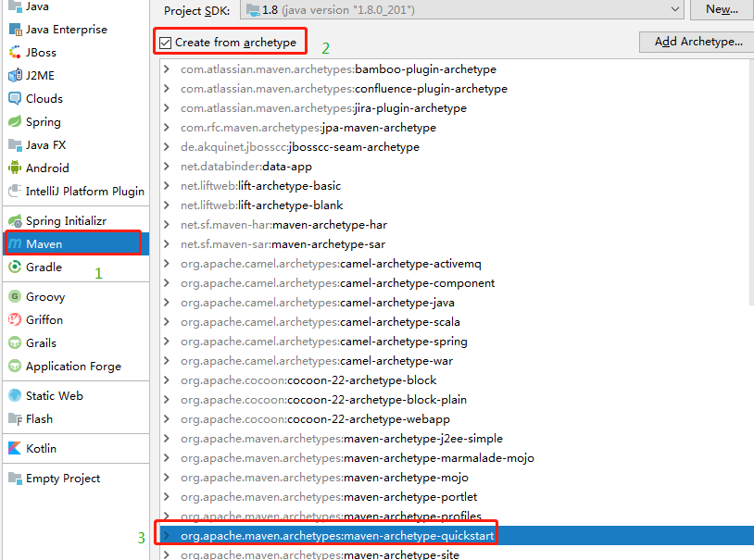Open the Project SDK dropdown
The height and width of the screenshot is (560, 754).
(x=674, y=9)
